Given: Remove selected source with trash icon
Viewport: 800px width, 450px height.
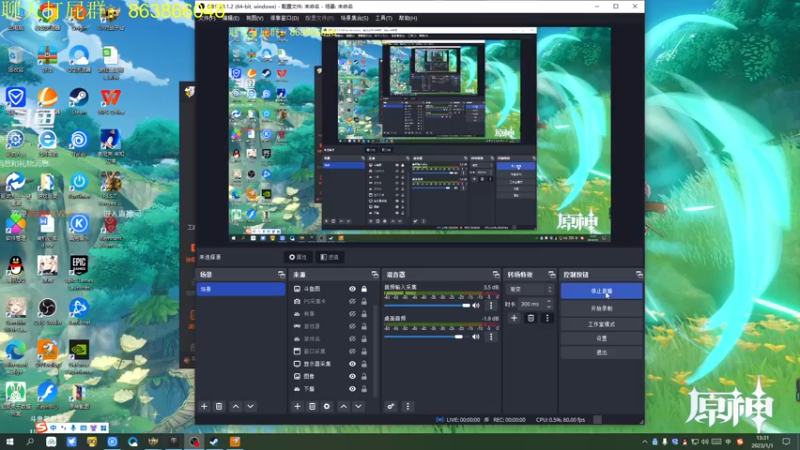Looking at the screenshot, I should coord(312,406).
